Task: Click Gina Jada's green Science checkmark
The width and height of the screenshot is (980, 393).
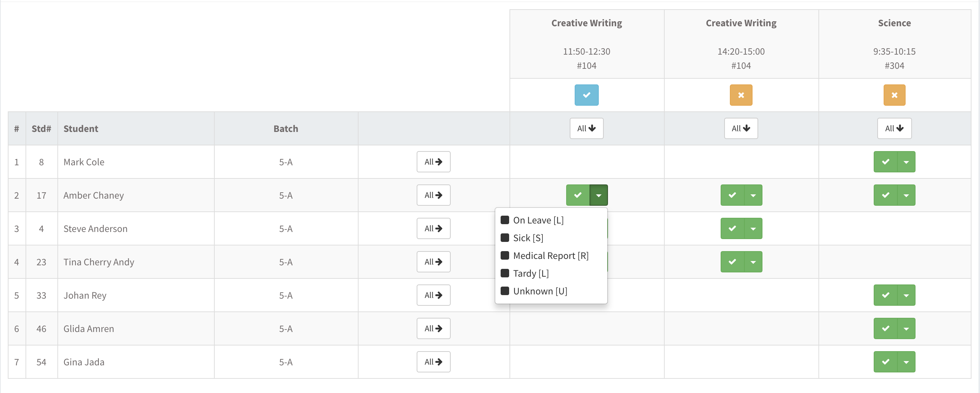Action: point(885,362)
